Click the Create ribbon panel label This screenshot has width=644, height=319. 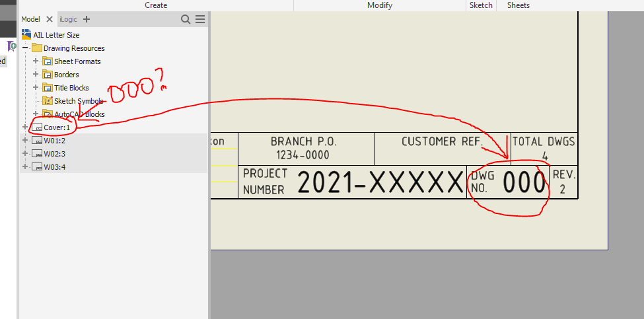156,5
